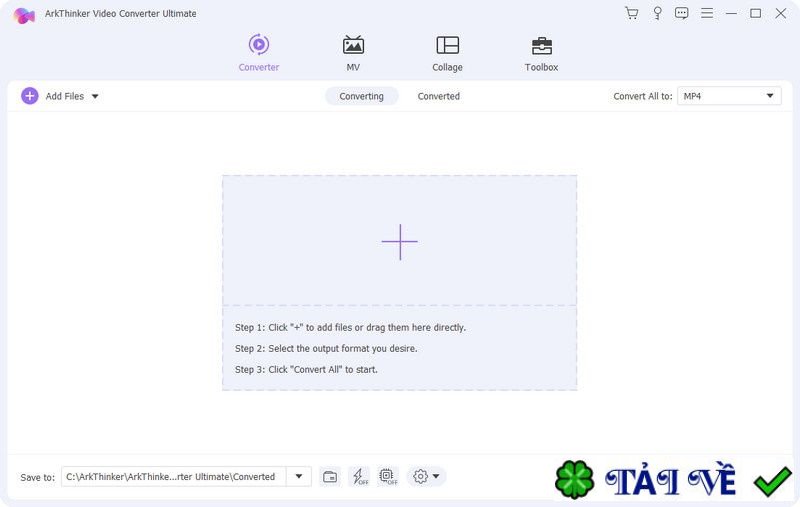The width and height of the screenshot is (800, 507).
Task: Open the gear settings icon
Action: pyautogui.click(x=420, y=477)
